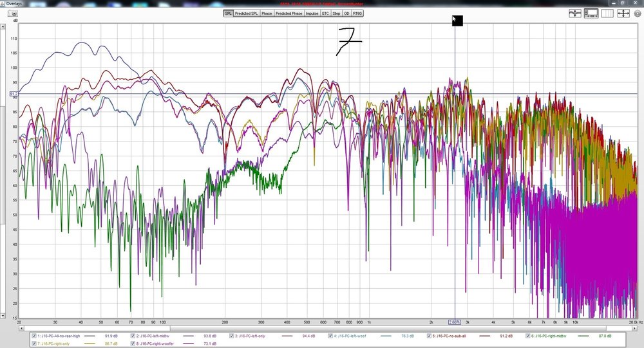Click the camera capture icon
Viewport: 644px width, 348px height.
pos(13,14)
